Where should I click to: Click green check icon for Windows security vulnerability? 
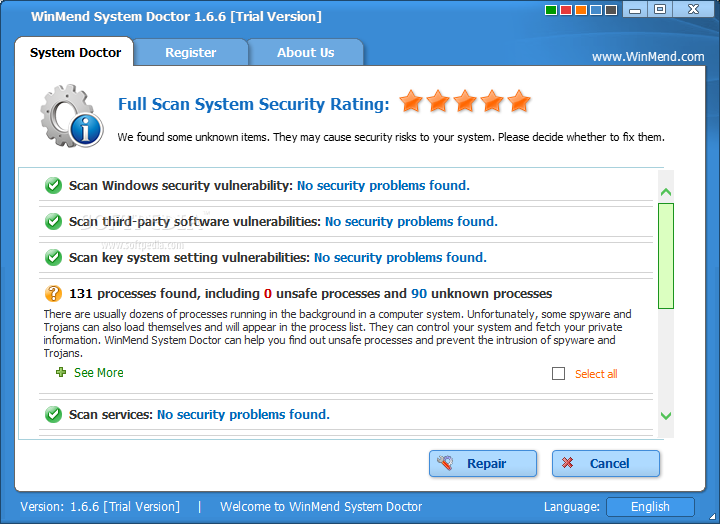(x=53, y=186)
